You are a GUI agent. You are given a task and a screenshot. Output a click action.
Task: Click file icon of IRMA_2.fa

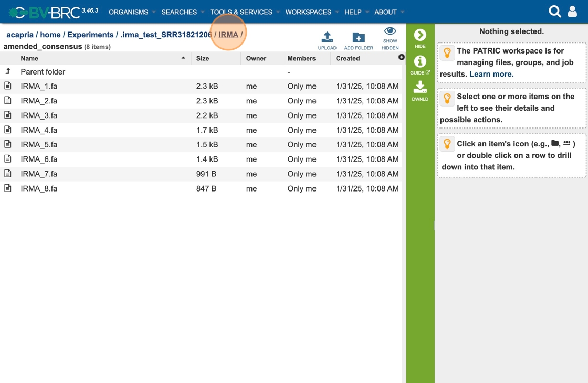coord(7,100)
